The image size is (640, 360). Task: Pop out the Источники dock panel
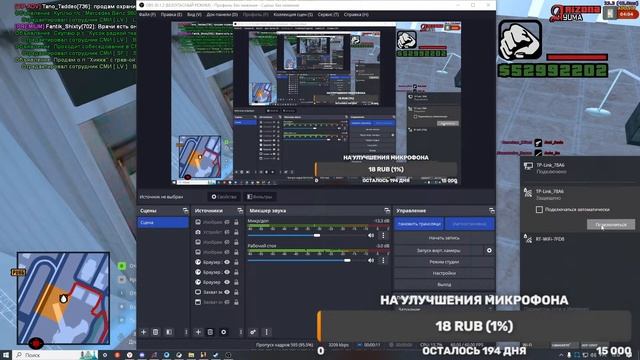(240, 211)
